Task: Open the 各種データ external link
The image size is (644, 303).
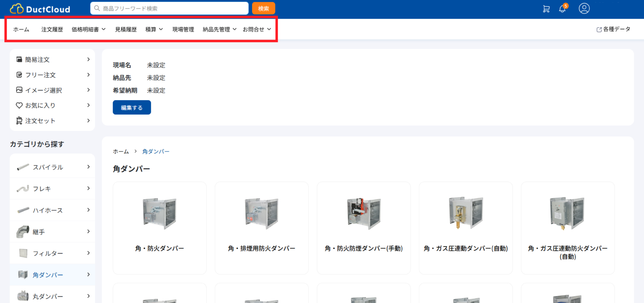Action: (x=613, y=29)
